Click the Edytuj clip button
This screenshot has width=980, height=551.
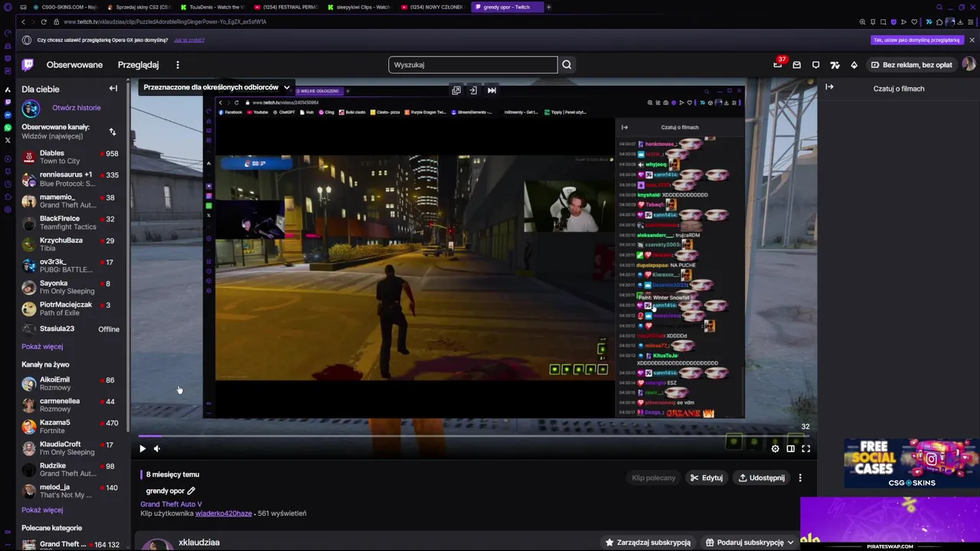tap(706, 478)
